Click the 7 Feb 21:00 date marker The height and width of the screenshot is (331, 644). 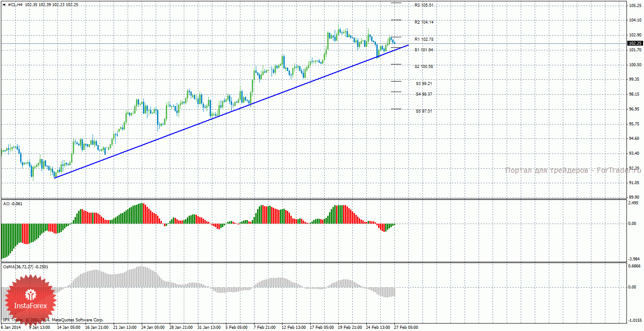(x=265, y=327)
